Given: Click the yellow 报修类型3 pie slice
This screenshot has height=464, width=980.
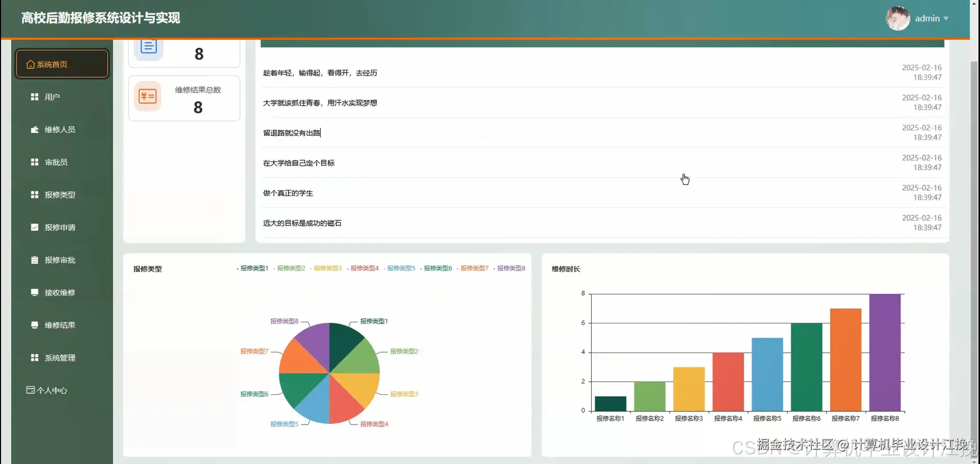Looking at the screenshot, I should click(360, 386).
